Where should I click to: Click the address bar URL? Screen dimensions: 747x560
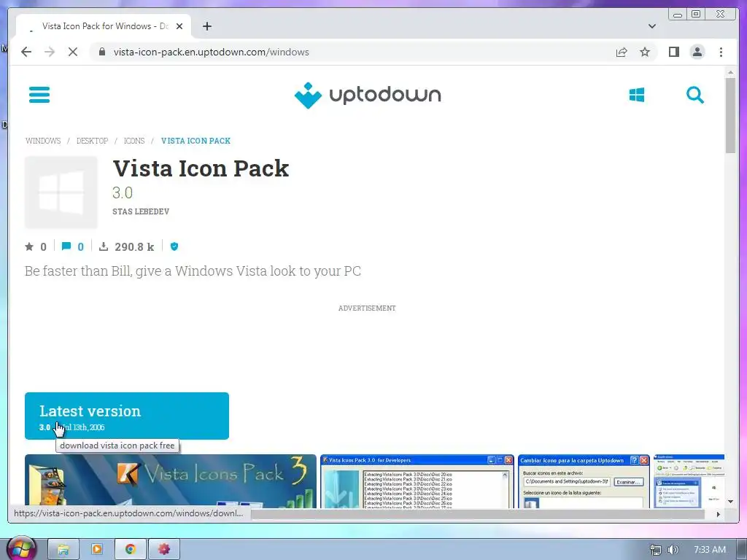click(211, 52)
